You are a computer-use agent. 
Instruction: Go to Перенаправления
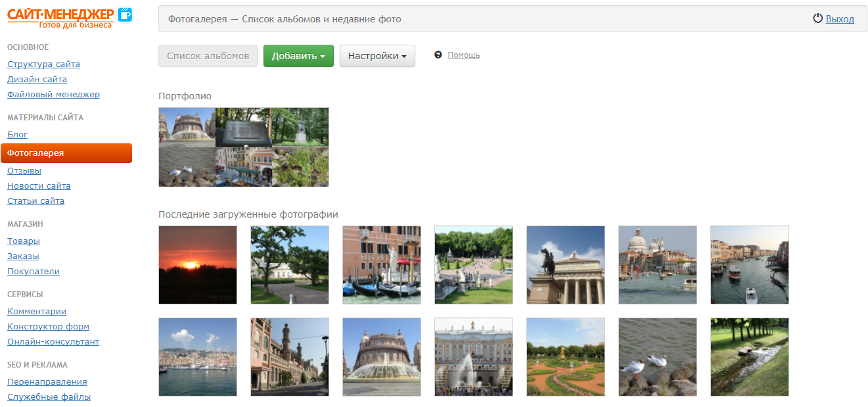pyautogui.click(x=47, y=382)
